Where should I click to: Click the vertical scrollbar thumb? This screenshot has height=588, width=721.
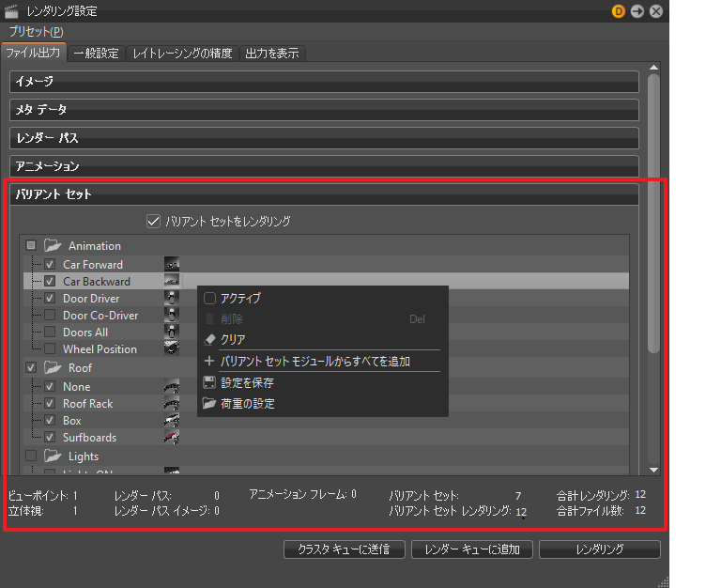pyautogui.click(x=653, y=214)
